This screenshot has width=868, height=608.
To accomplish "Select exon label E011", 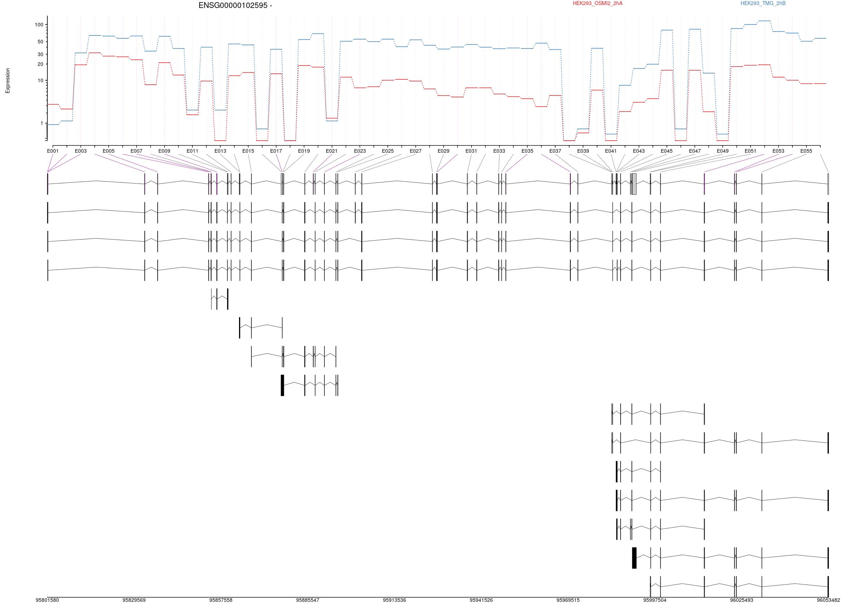I will point(192,151).
